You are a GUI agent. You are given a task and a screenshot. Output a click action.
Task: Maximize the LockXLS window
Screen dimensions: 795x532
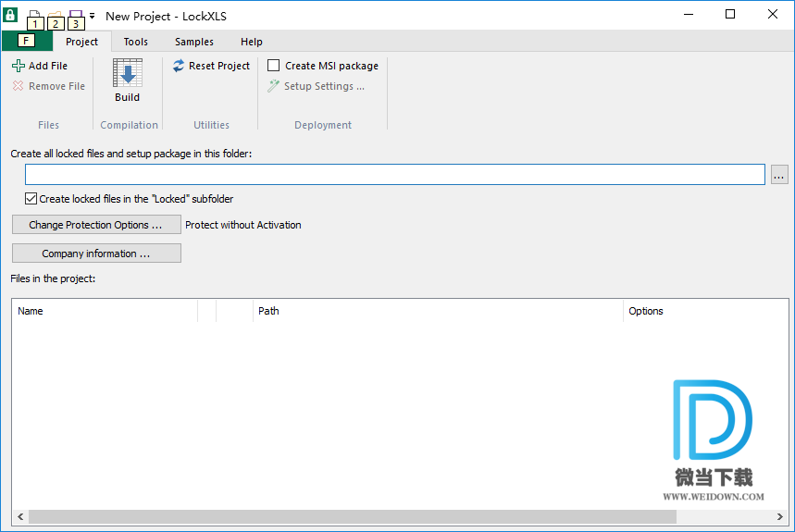point(730,15)
